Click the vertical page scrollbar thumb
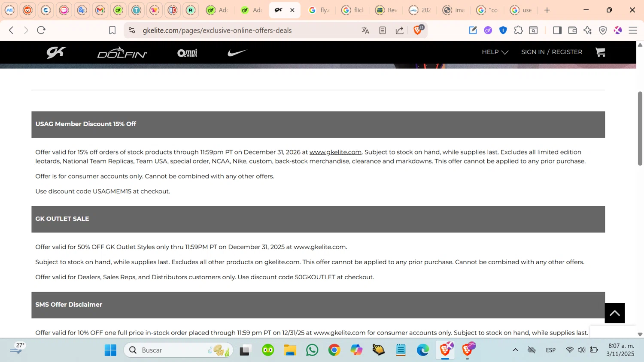Screen dimensions: 644x362 640,128
